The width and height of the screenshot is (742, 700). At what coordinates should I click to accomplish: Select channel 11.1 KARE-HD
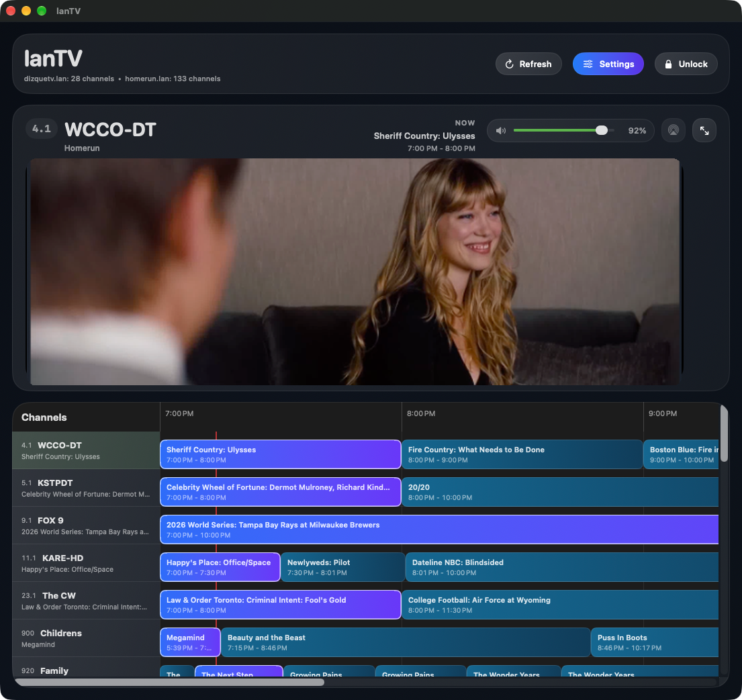point(86,563)
